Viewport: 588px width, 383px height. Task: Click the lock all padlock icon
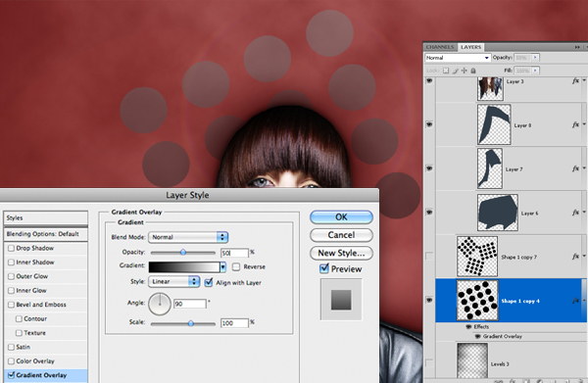(473, 71)
